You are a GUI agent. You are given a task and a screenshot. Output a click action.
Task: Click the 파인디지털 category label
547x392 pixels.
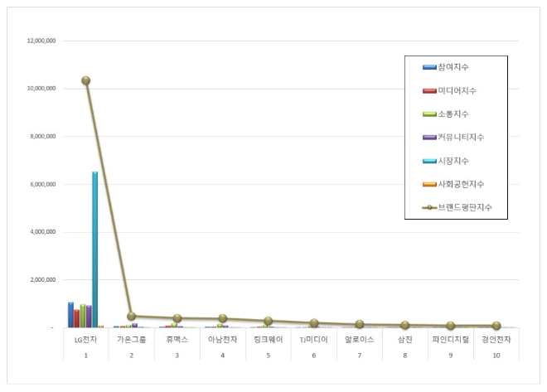(450, 340)
